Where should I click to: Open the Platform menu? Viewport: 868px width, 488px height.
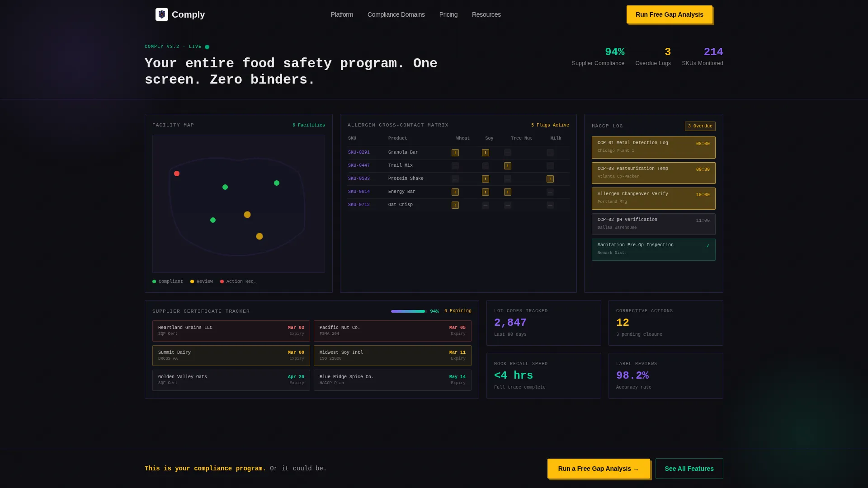pyautogui.click(x=342, y=14)
